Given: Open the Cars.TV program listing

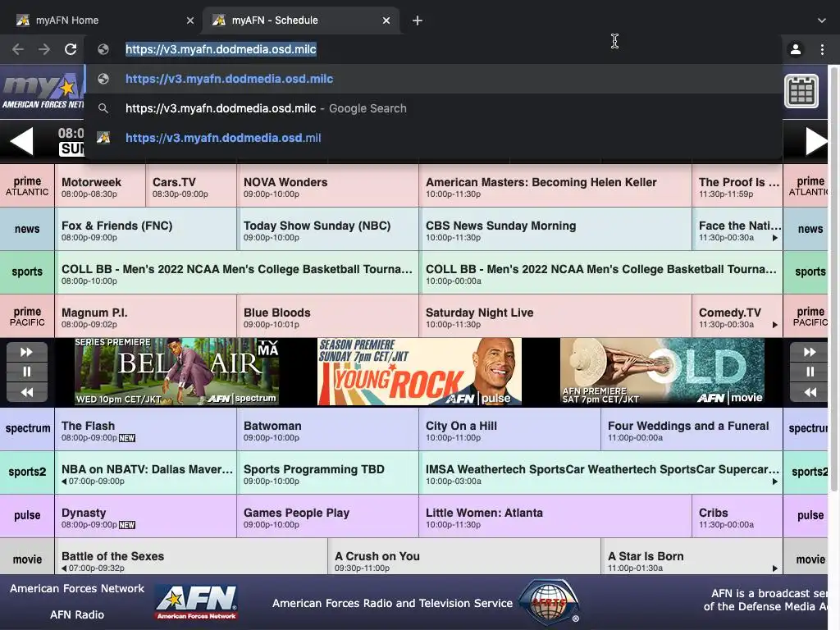Looking at the screenshot, I should click(191, 186).
